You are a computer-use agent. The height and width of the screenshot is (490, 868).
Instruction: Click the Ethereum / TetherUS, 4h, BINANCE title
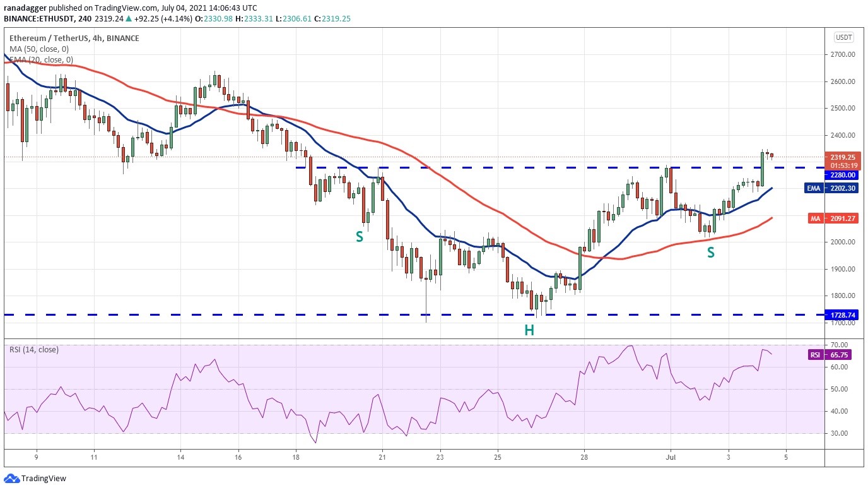pyautogui.click(x=74, y=38)
